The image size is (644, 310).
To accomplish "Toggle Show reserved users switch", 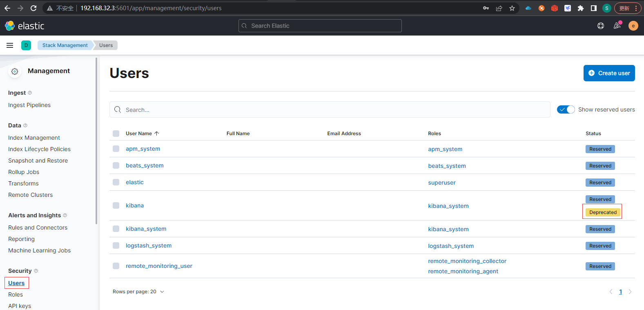I will (566, 109).
